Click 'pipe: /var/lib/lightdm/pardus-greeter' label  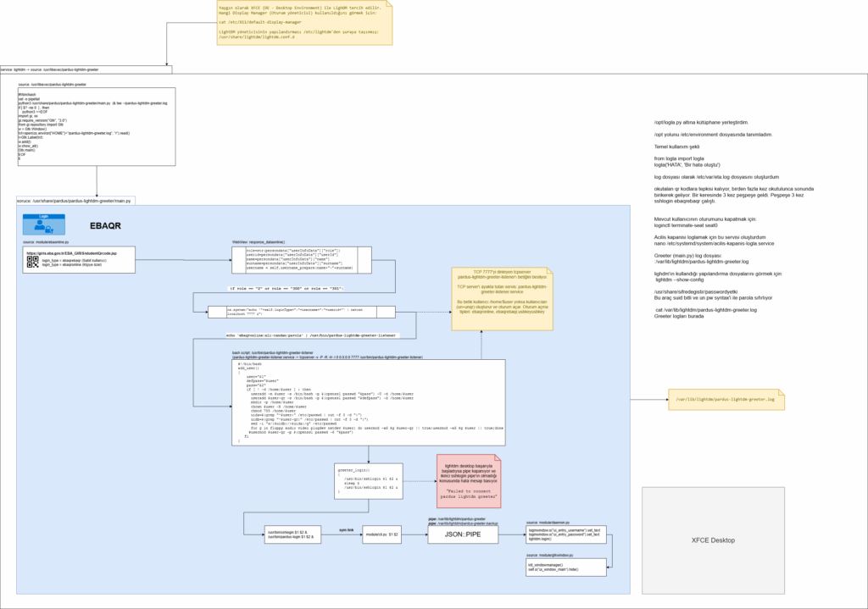click(457, 519)
